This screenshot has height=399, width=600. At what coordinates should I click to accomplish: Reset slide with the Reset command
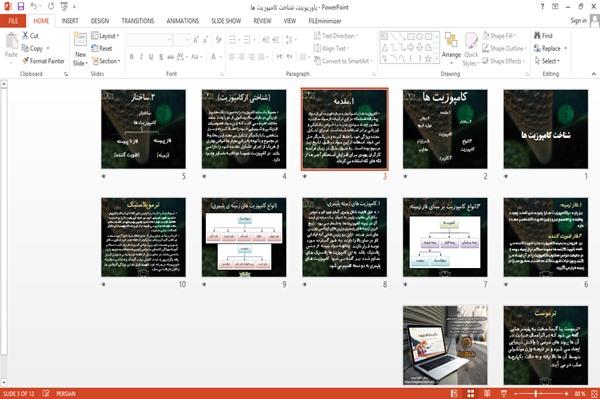pos(102,48)
